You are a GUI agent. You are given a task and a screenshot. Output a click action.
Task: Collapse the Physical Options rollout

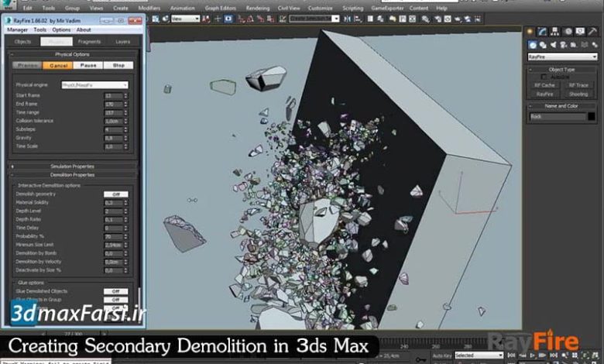click(73, 54)
